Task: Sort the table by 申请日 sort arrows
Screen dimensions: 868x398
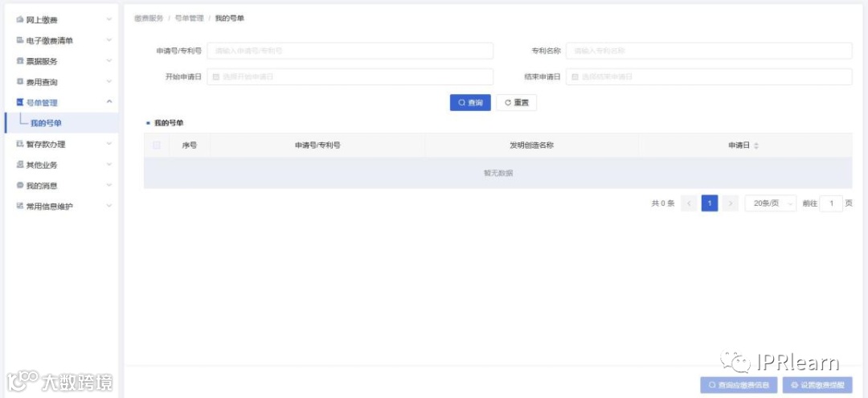Action: click(756, 146)
